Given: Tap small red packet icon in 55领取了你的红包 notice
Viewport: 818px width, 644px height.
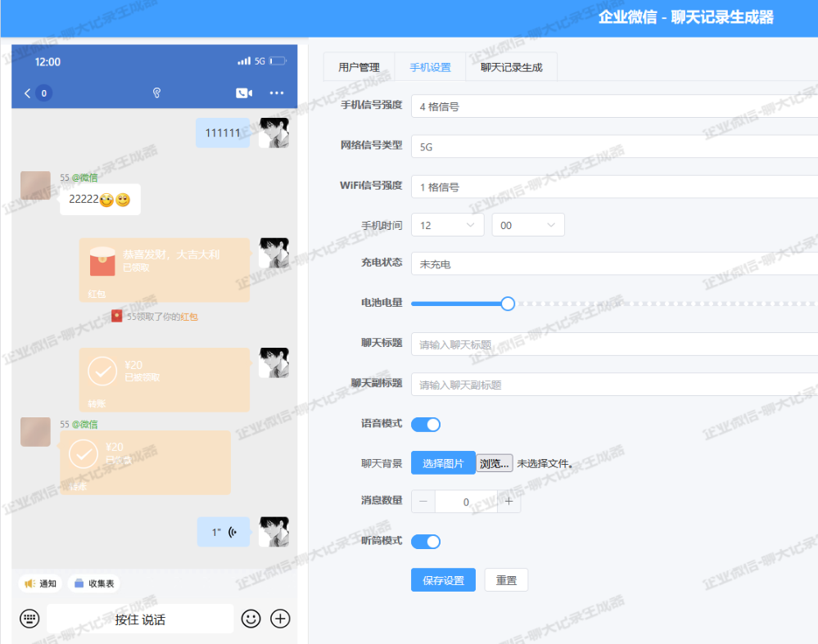Looking at the screenshot, I should 117,316.
